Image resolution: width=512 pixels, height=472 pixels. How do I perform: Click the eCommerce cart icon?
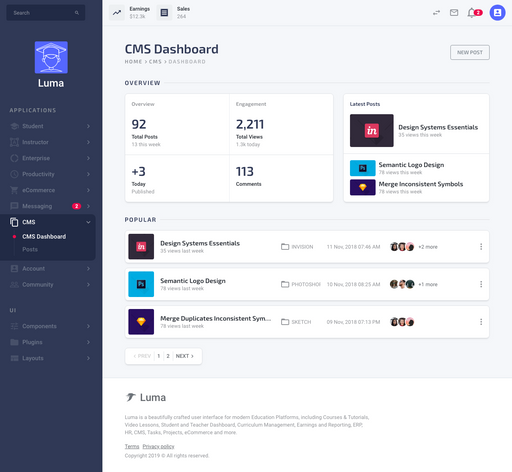pyautogui.click(x=14, y=190)
